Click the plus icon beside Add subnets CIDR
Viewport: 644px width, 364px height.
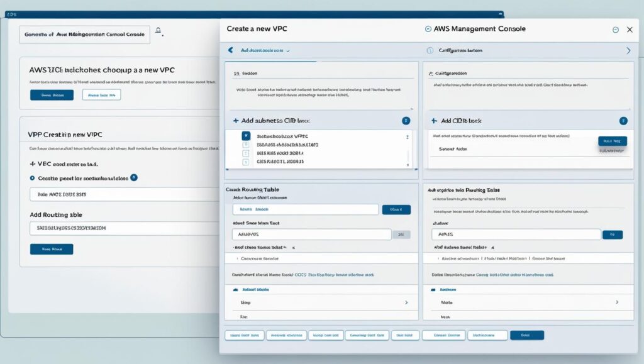[x=236, y=121]
